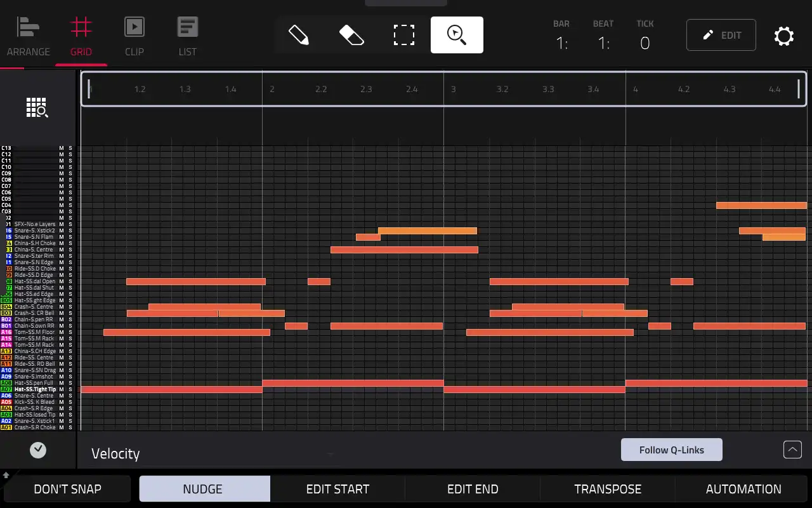
Task: Select TRANSPOSE mode
Action: click(608, 489)
